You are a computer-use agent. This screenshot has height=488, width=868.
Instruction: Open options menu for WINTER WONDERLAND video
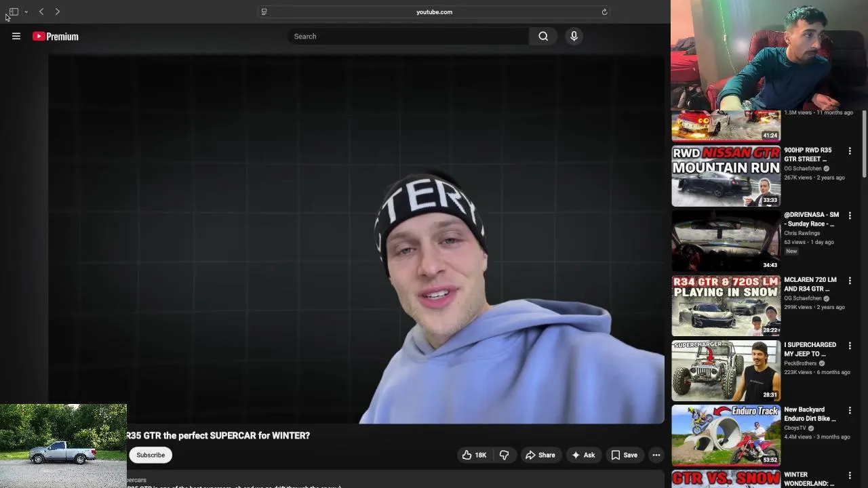coord(850,476)
